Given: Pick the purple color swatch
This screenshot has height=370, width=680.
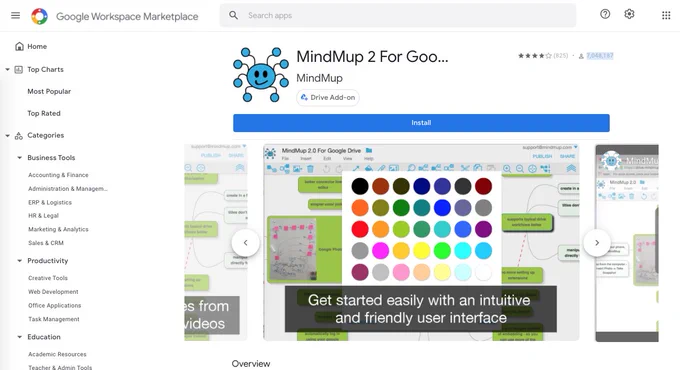Looking at the screenshot, I should pyautogui.click(x=483, y=229).
